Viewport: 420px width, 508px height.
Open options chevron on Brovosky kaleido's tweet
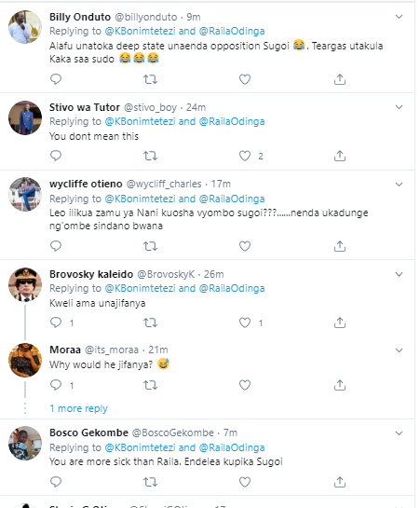click(399, 274)
